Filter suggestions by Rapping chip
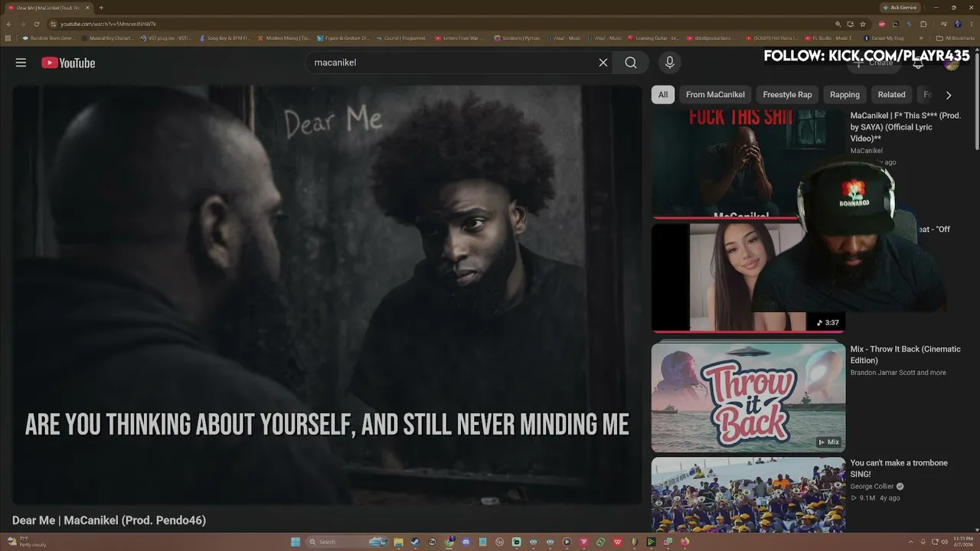The height and width of the screenshot is (551, 980). (845, 95)
